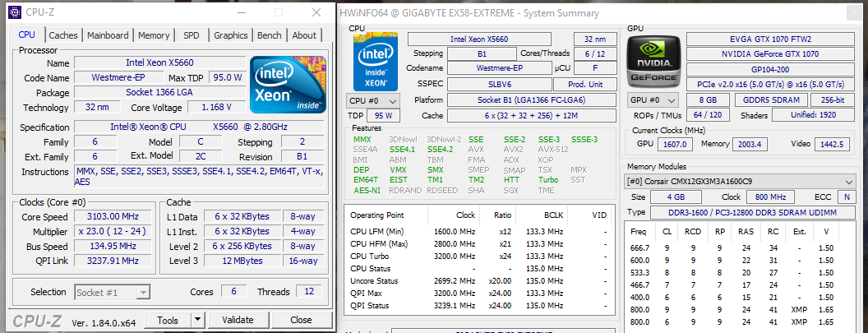
Task: Click the 666.7 frequency row in memory timings
Action: coord(739,247)
